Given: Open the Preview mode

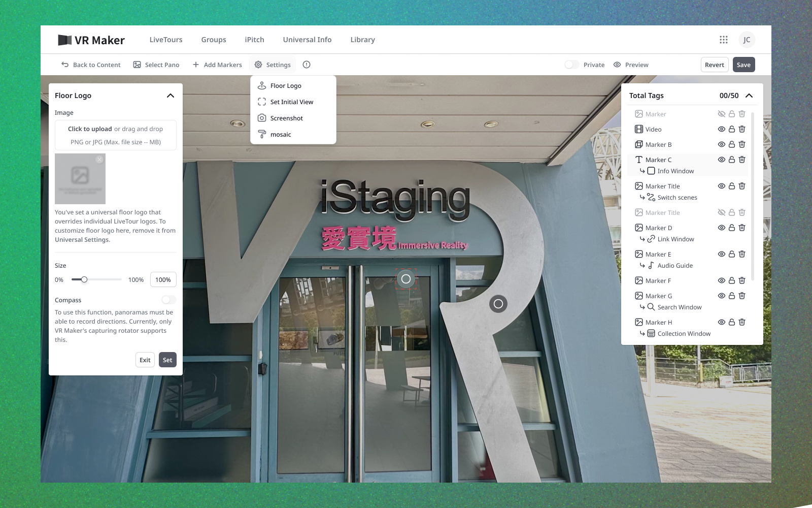Looking at the screenshot, I should pos(631,65).
